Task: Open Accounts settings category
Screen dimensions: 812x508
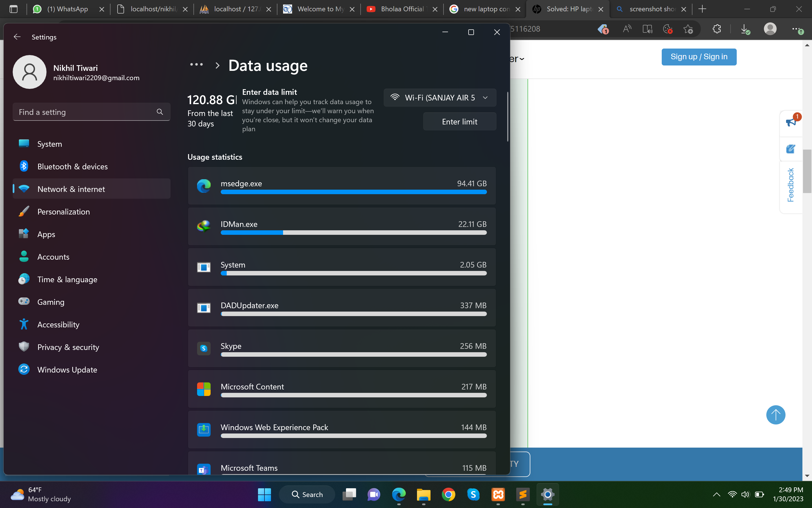Action: [x=91, y=257]
